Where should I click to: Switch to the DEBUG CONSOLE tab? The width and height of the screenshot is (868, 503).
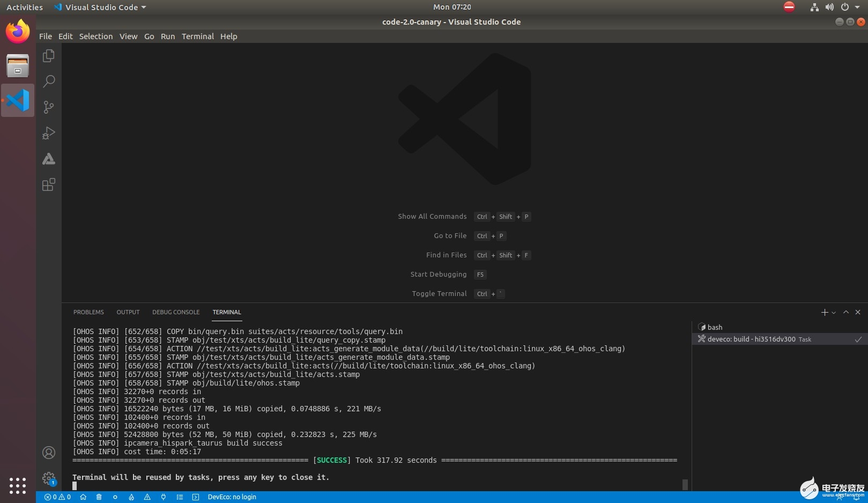(x=176, y=312)
